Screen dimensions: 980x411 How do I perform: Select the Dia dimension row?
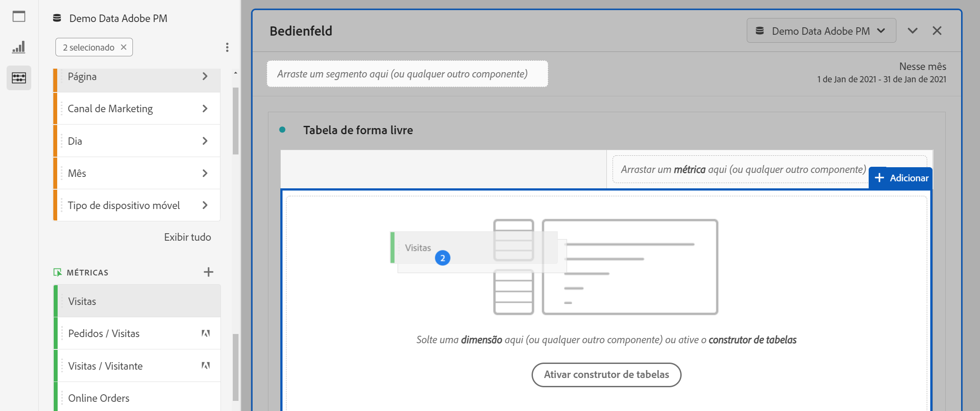[137, 141]
